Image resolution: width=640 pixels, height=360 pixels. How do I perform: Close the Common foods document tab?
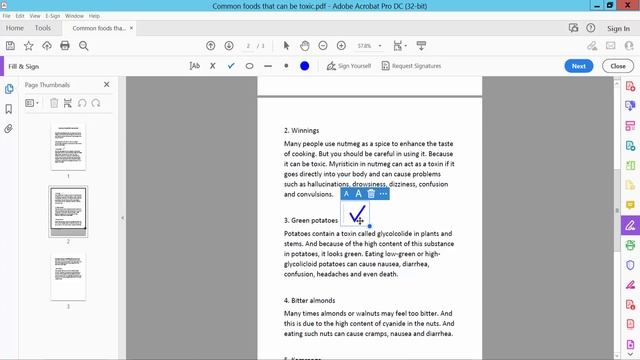(131, 28)
